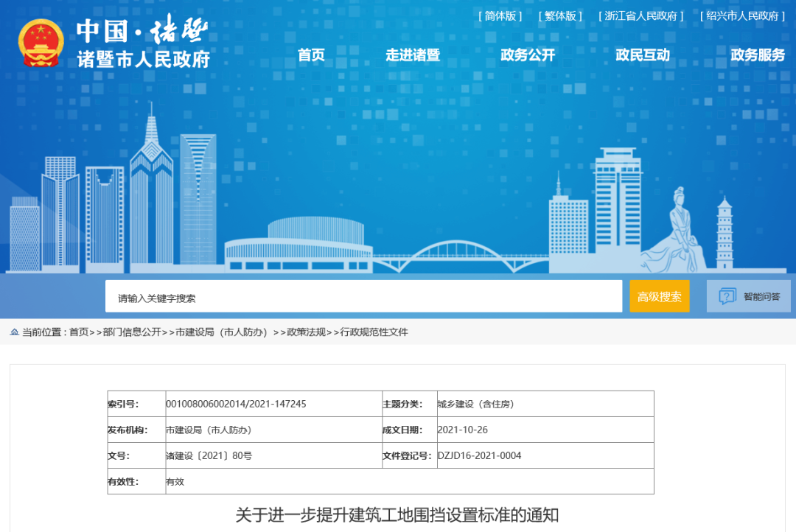
Task: Visit 浙江省人民政府 website link
Action: coord(643,16)
